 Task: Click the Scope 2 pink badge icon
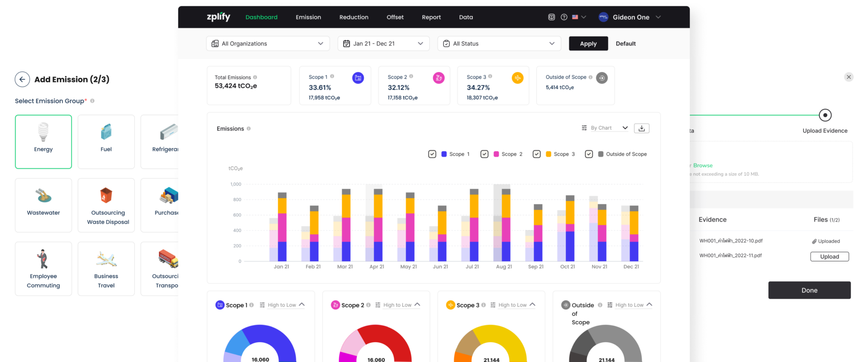[x=439, y=78]
